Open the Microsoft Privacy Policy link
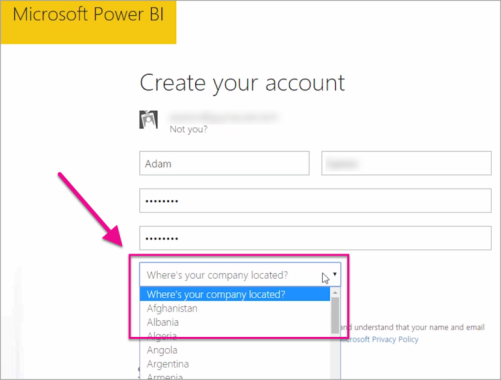Image resolution: width=501 pixels, height=380 pixels. pos(379,339)
